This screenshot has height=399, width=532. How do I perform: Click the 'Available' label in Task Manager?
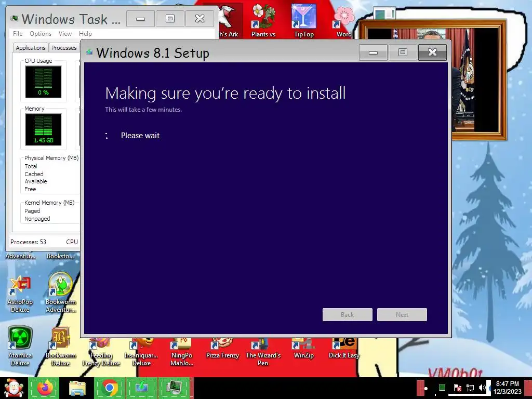[36, 181]
